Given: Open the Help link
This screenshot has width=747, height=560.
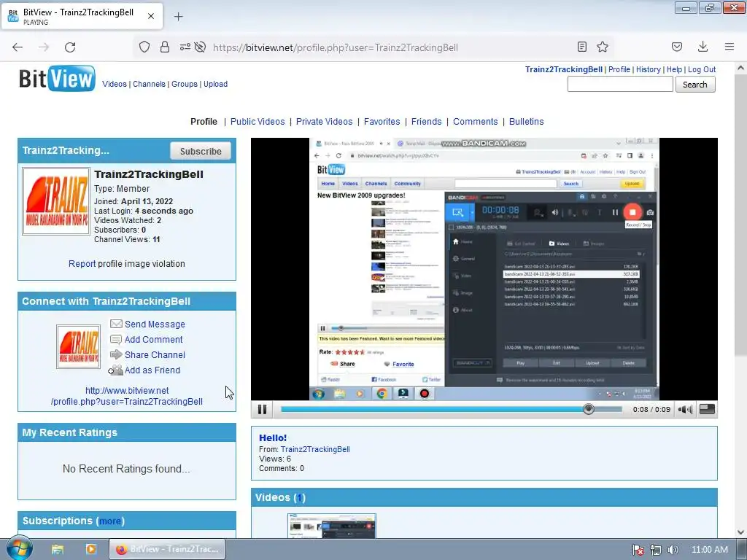Looking at the screenshot, I should (x=674, y=69).
